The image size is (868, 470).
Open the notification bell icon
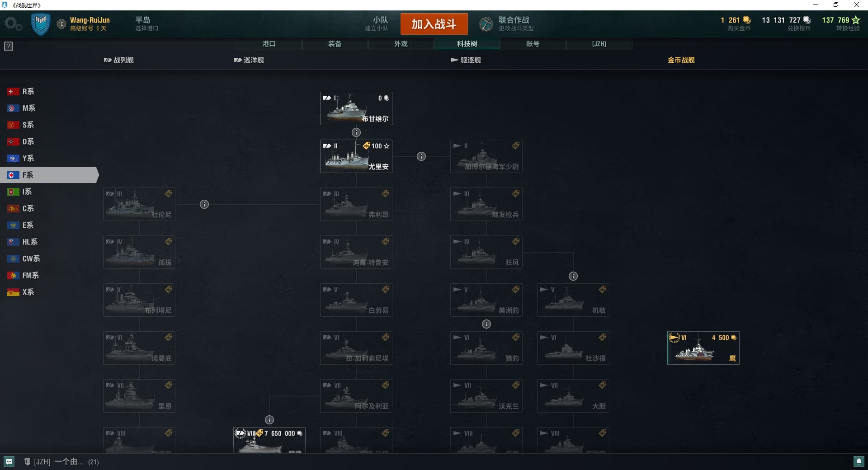coord(859,461)
